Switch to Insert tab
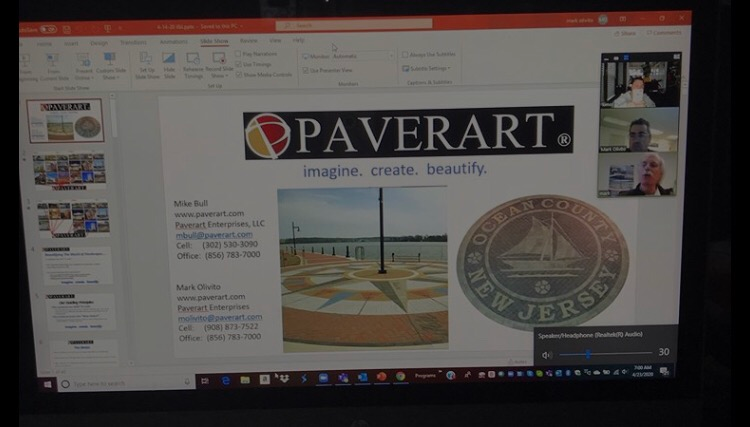Viewport: 750px width, 427px height. pyautogui.click(x=71, y=43)
